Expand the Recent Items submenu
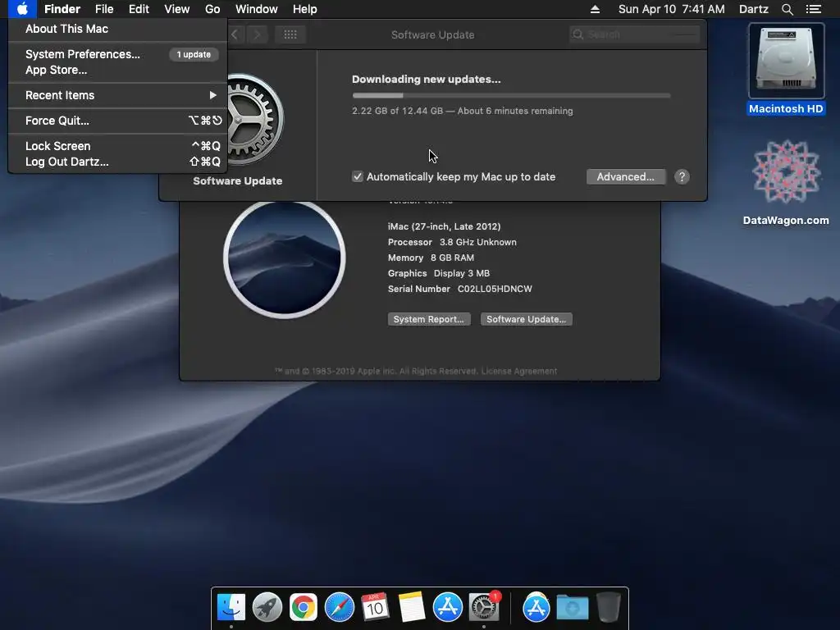The width and height of the screenshot is (840, 630). point(118,95)
